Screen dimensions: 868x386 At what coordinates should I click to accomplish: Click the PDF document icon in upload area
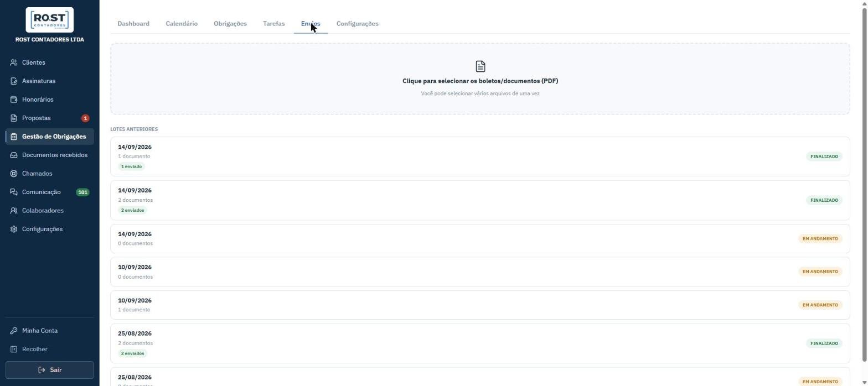480,66
